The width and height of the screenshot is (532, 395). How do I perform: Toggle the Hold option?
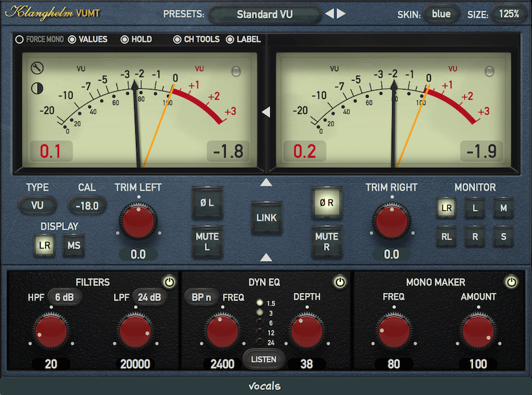(x=137, y=39)
